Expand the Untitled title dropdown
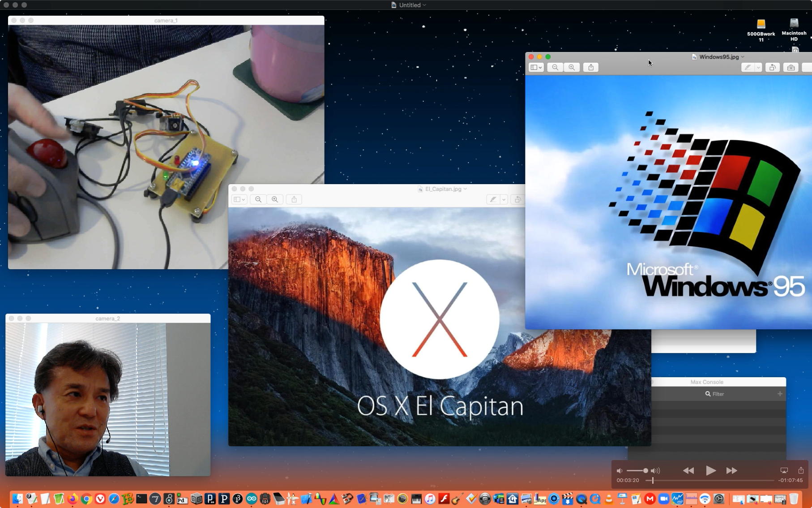Viewport: 812px width, 508px height. [x=424, y=5]
